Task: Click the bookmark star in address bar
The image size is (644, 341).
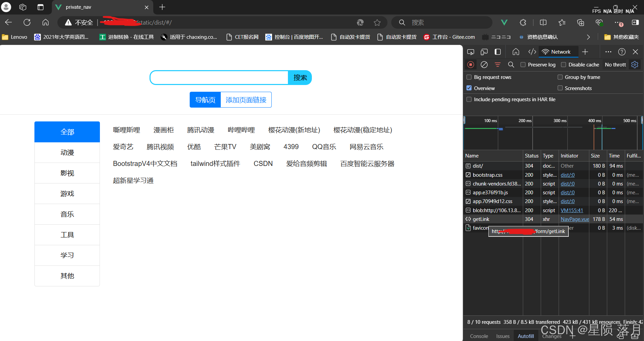Action: [x=377, y=23]
